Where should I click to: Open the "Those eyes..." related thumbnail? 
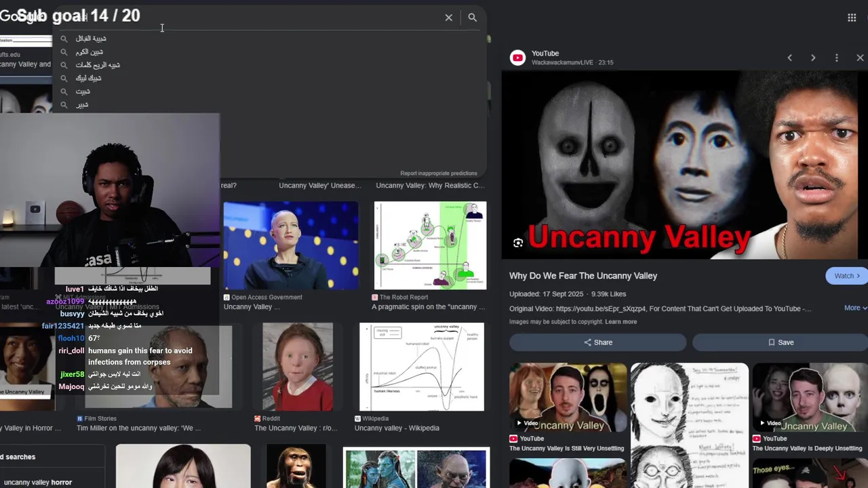click(810, 474)
